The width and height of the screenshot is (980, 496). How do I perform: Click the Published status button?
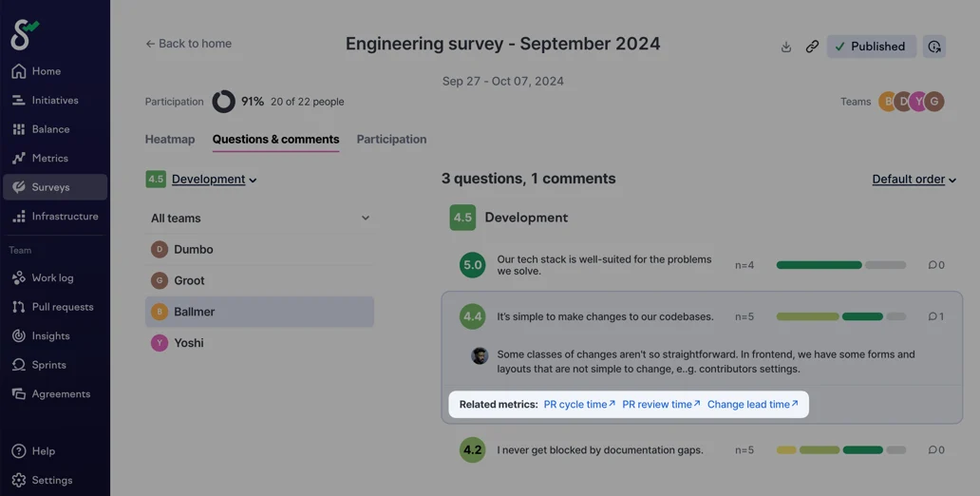[x=871, y=47]
